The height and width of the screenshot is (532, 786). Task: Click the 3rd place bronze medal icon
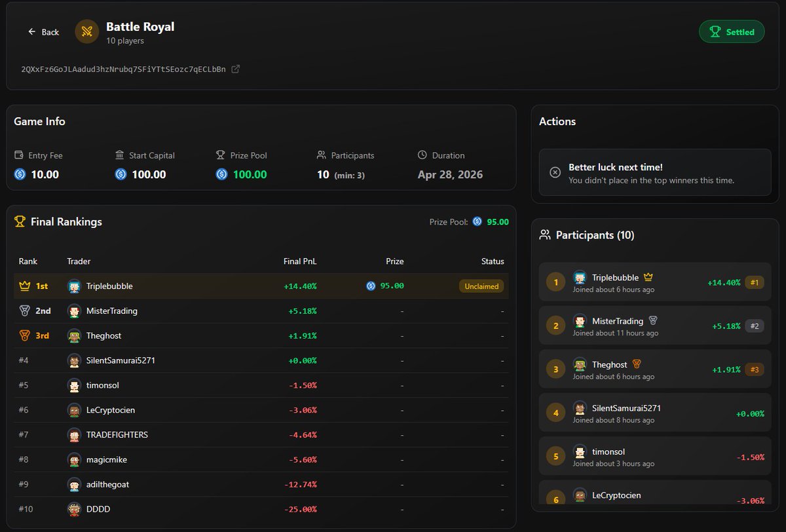coord(25,335)
